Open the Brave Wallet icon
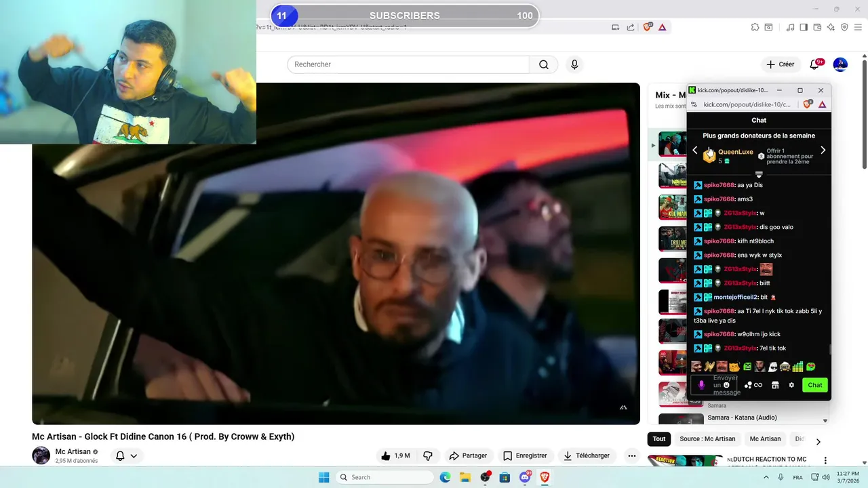Screen dimensions: 868x488 [817, 27]
